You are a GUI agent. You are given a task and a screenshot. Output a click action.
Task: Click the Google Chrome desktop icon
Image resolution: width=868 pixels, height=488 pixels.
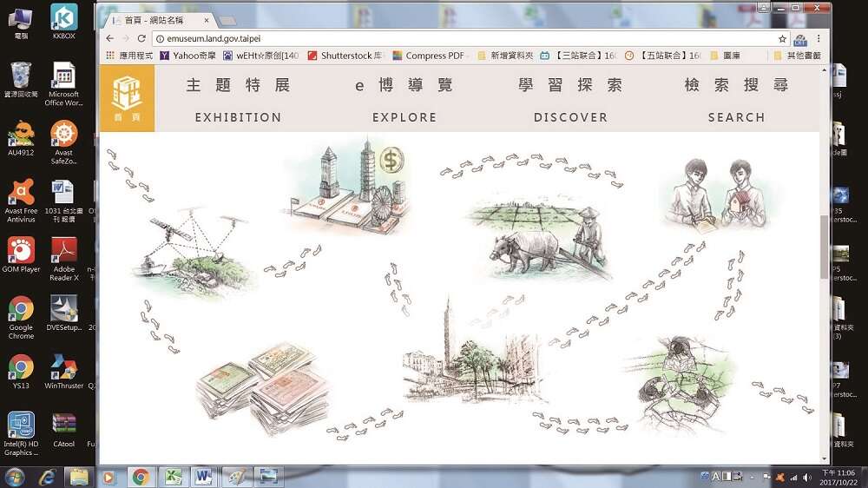point(21,318)
